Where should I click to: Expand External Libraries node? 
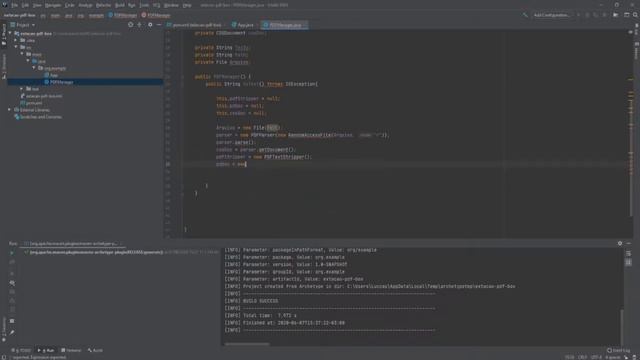click(x=10, y=110)
